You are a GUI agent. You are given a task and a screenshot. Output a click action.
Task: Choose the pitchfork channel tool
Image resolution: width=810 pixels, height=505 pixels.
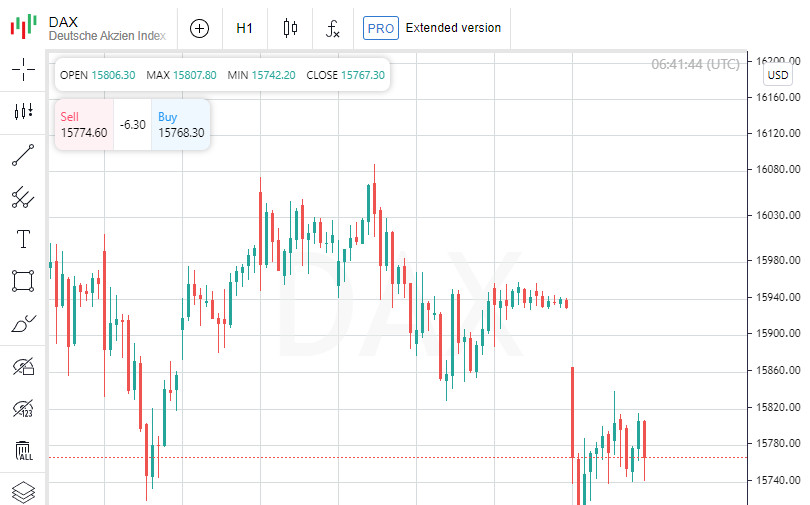(x=23, y=197)
